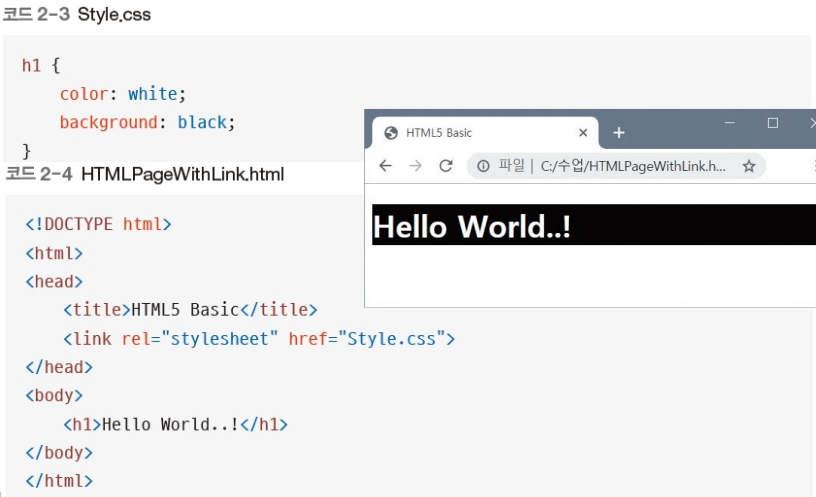
Task: Reload the page with the refresh icon
Action: pos(446,166)
